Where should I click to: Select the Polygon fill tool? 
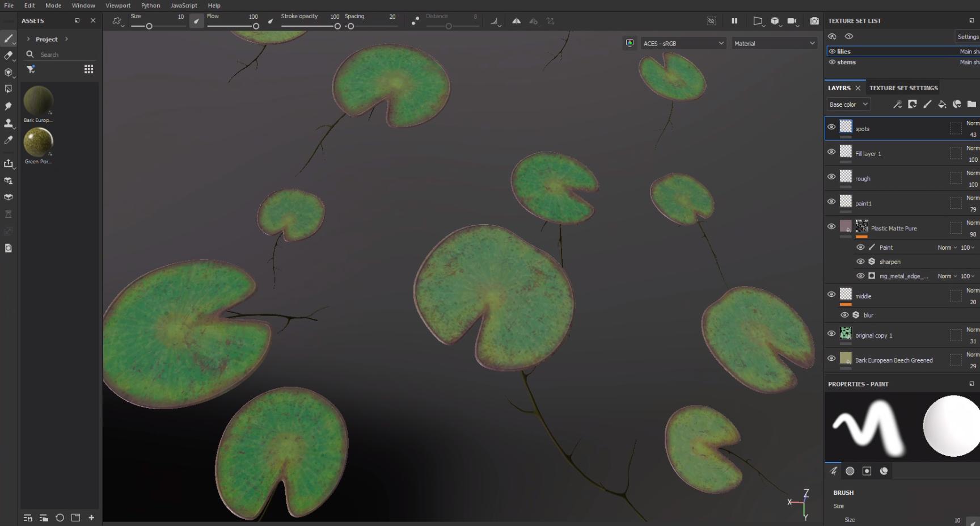pos(9,89)
